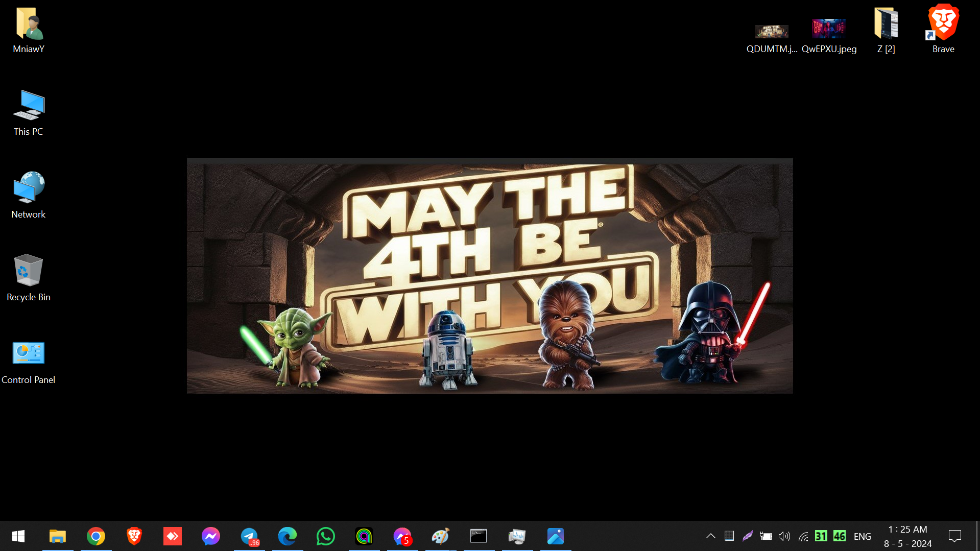
Task: Launch the Brave desktop shortcut
Action: (943, 30)
